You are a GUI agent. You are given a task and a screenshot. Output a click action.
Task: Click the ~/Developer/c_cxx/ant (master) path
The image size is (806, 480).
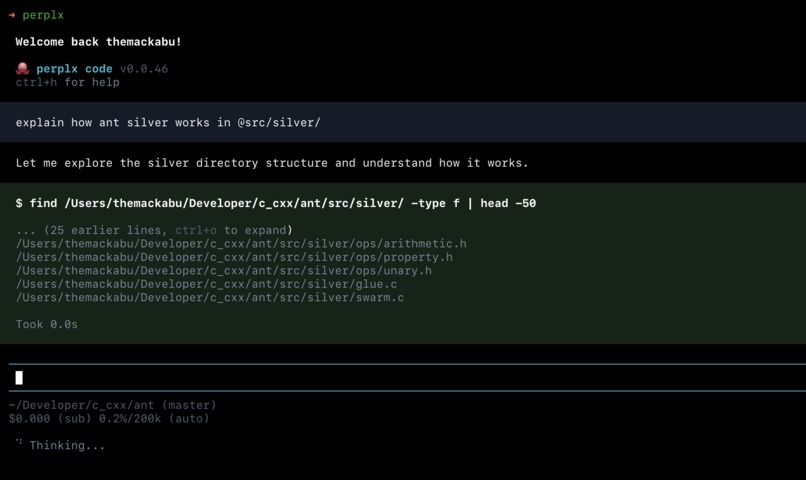pos(113,405)
